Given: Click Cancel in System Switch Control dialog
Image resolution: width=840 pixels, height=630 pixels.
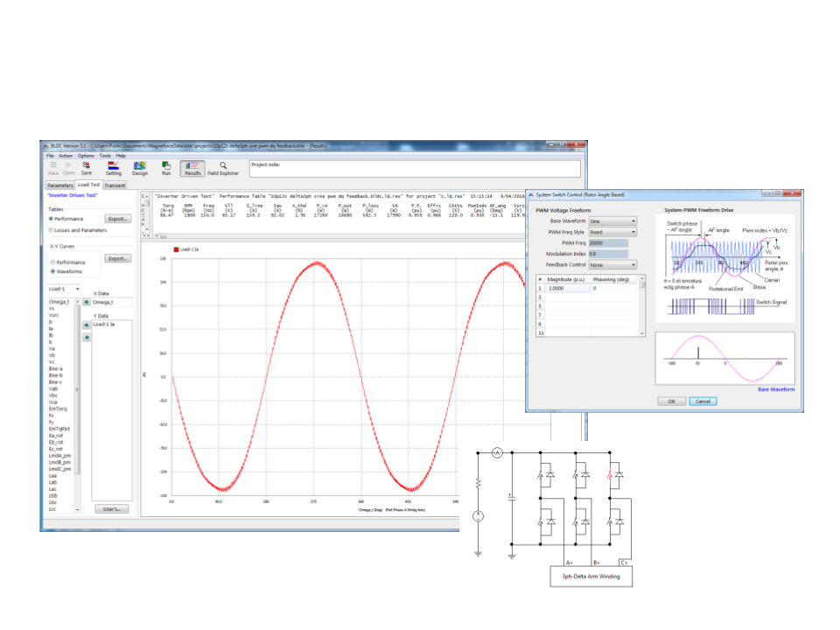Looking at the screenshot, I should click(x=703, y=402).
